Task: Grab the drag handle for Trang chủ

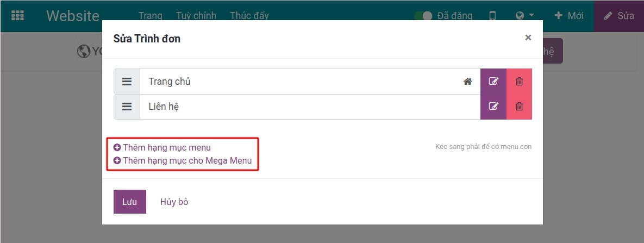Action: coord(127,82)
